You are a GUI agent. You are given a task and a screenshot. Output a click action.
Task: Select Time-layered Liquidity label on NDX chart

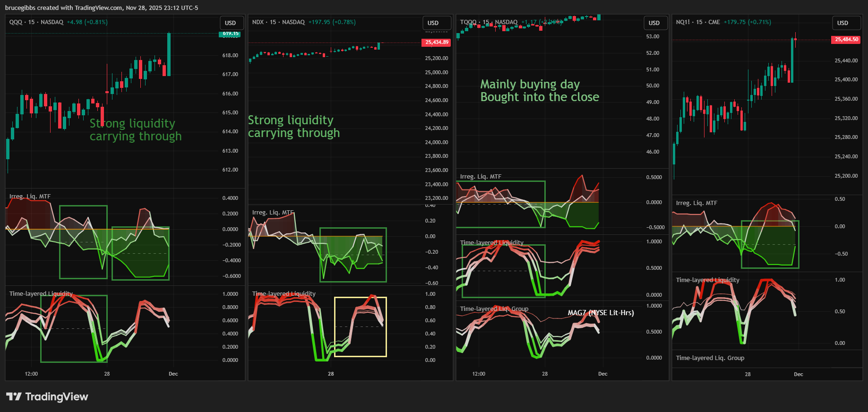tap(284, 294)
